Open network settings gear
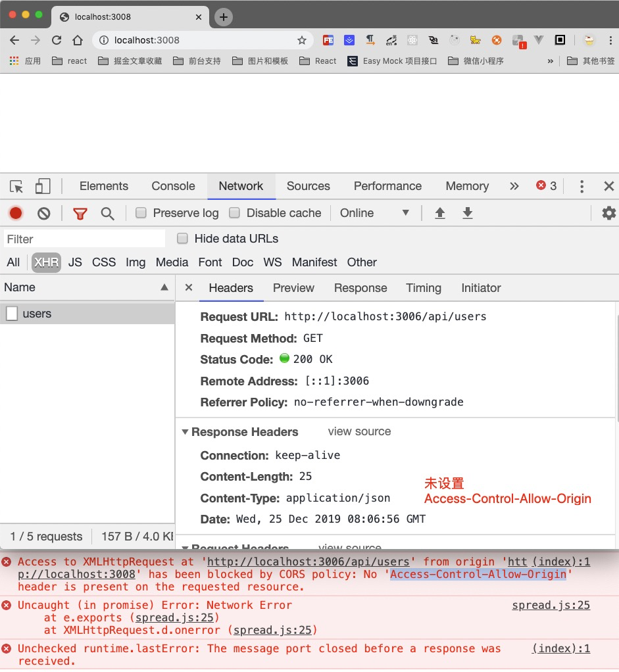 pyautogui.click(x=608, y=213)
